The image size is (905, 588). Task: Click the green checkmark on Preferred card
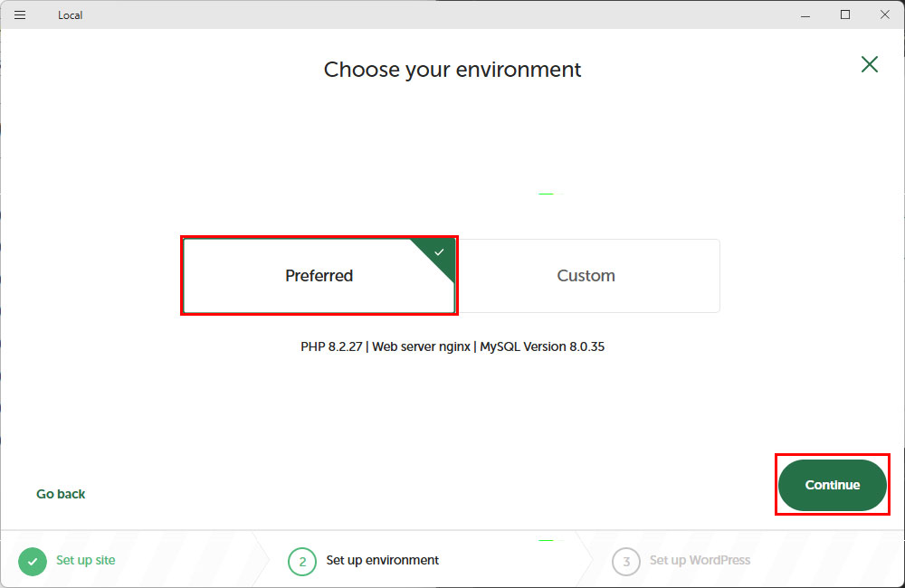(440, 252)
